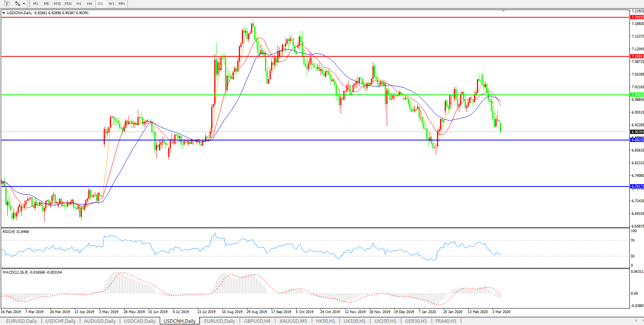Click the arrows objects tool icon

[x=17, y=3]
